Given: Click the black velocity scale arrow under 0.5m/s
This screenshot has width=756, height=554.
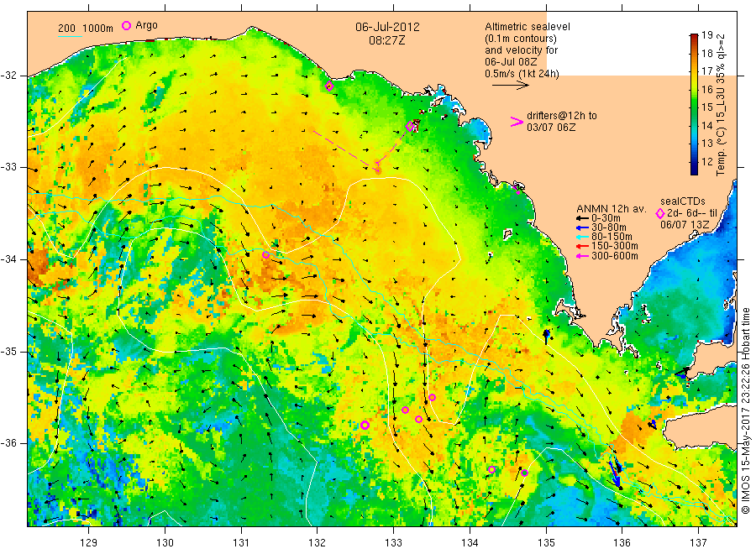Looking at the screenshot, I should [x=511, y=86].
